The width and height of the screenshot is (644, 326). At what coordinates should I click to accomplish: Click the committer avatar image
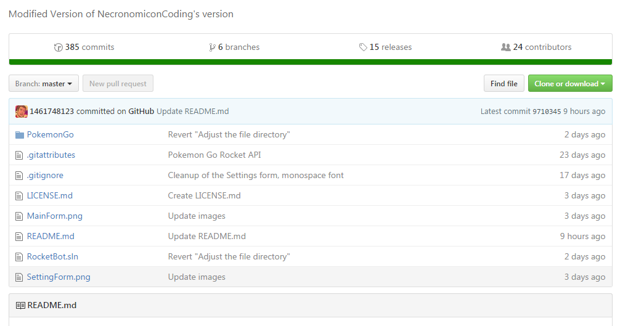coord(22,112)
